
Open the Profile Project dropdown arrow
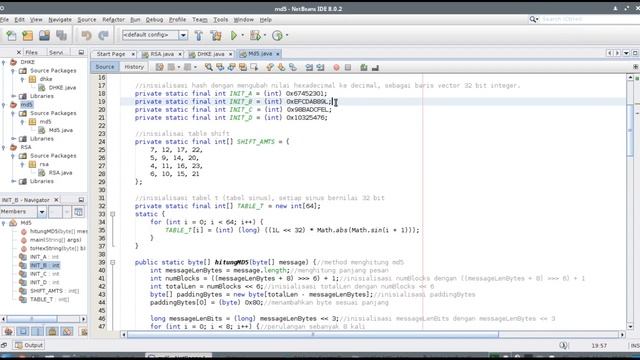pos(287,36)
